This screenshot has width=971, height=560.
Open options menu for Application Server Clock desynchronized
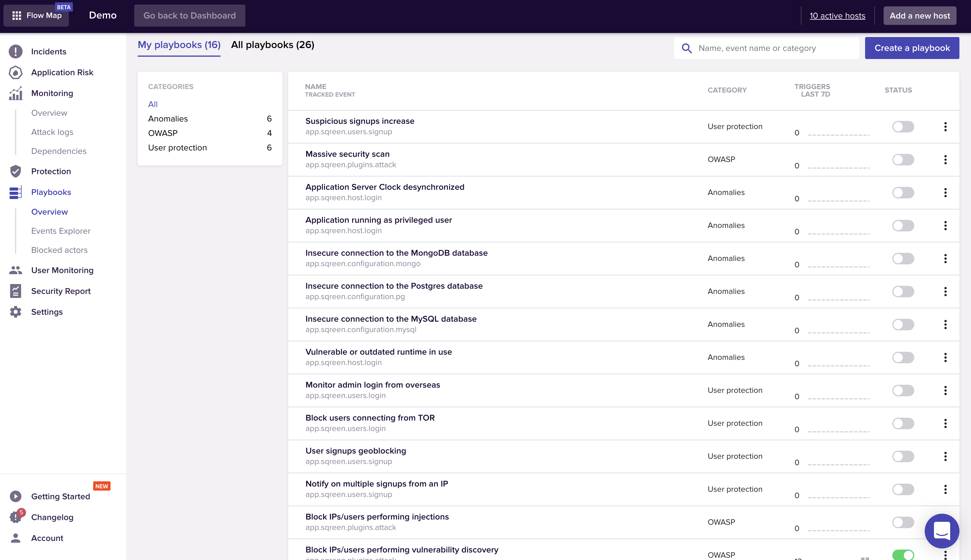click(945, 193)
